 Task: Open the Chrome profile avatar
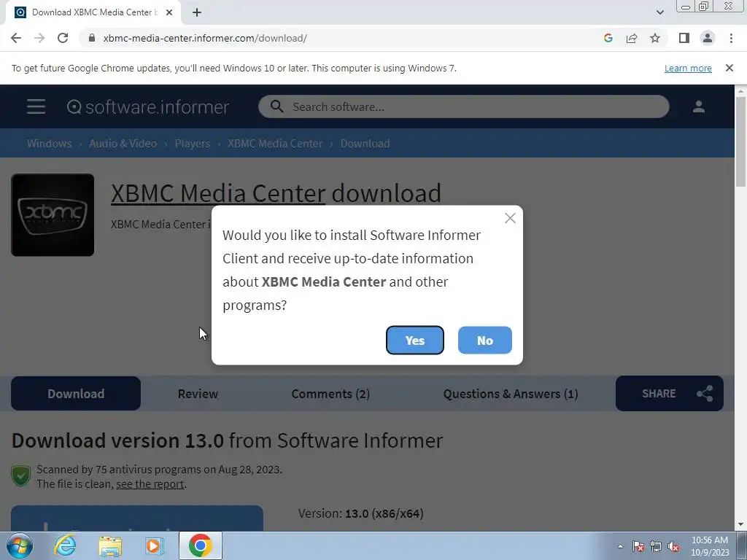(708, 38)
